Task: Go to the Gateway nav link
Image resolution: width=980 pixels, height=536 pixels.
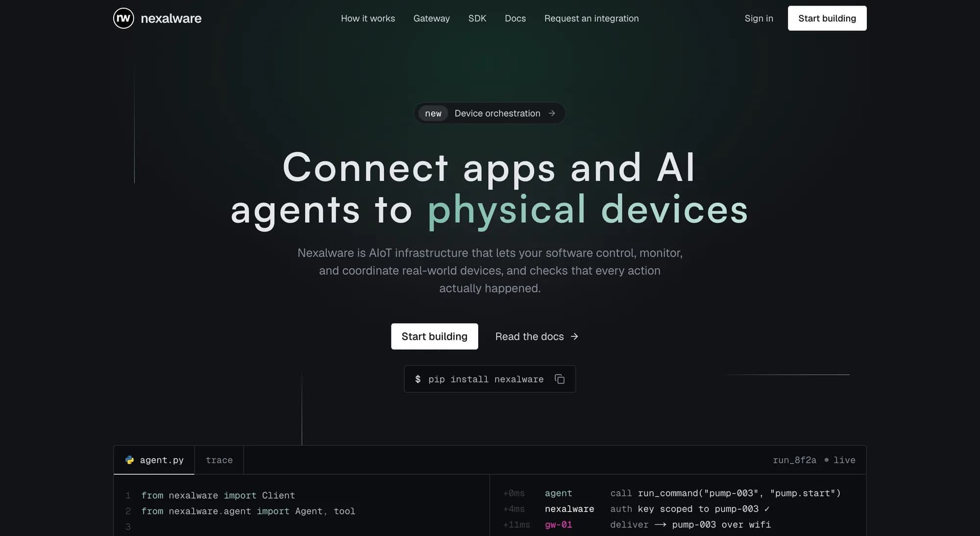Action: point(432,18)
